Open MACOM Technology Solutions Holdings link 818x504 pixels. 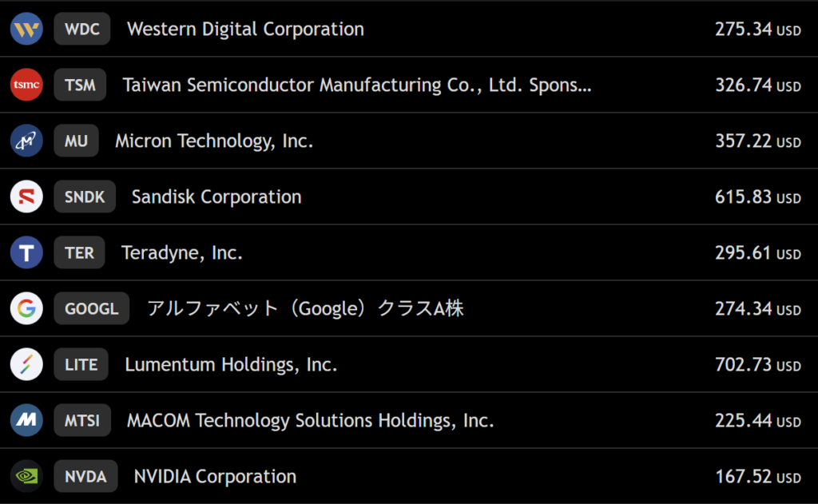tap(310, 421)
